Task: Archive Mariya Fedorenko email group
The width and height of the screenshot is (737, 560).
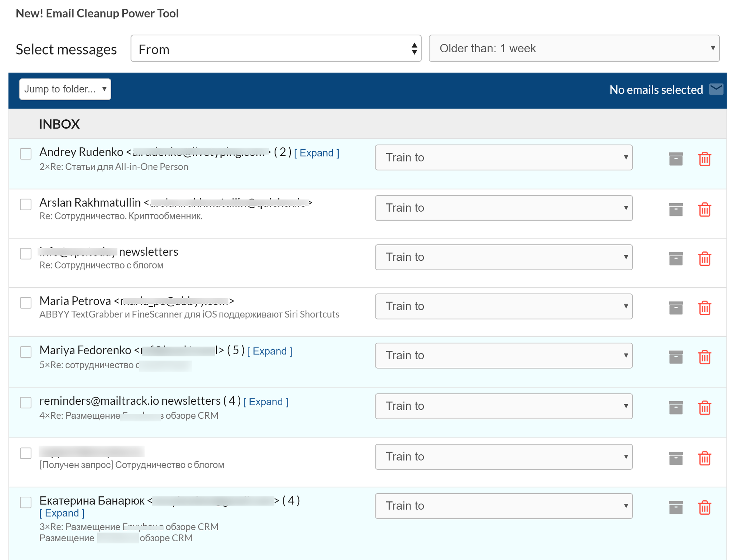Action: pyautogui.click(x=675, y=357)
